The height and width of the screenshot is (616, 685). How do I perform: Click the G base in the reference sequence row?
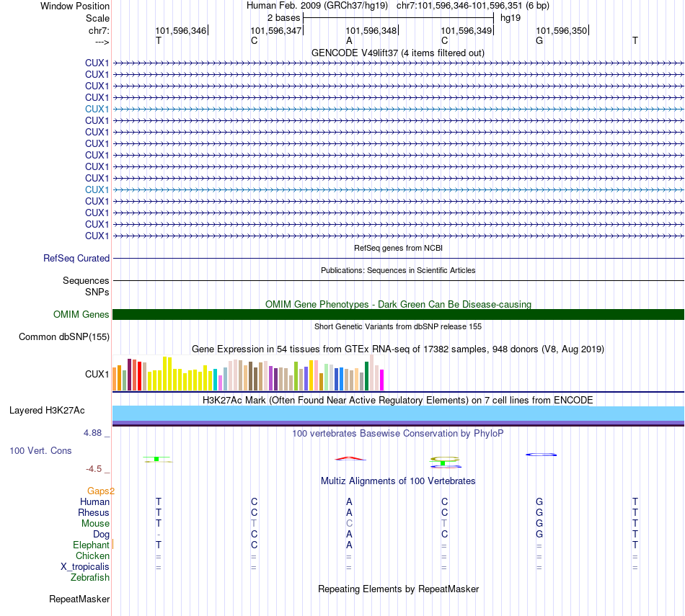539,40
